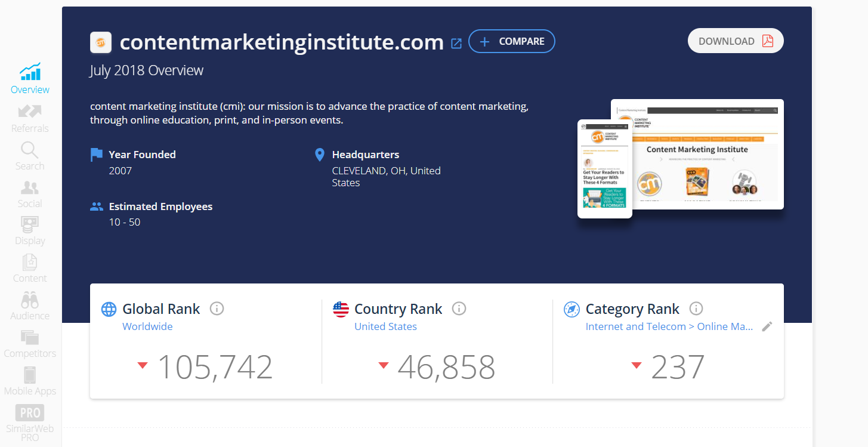Click the United States country link
Viewport: 868px width, 447px height.
(x=385, y=326)
